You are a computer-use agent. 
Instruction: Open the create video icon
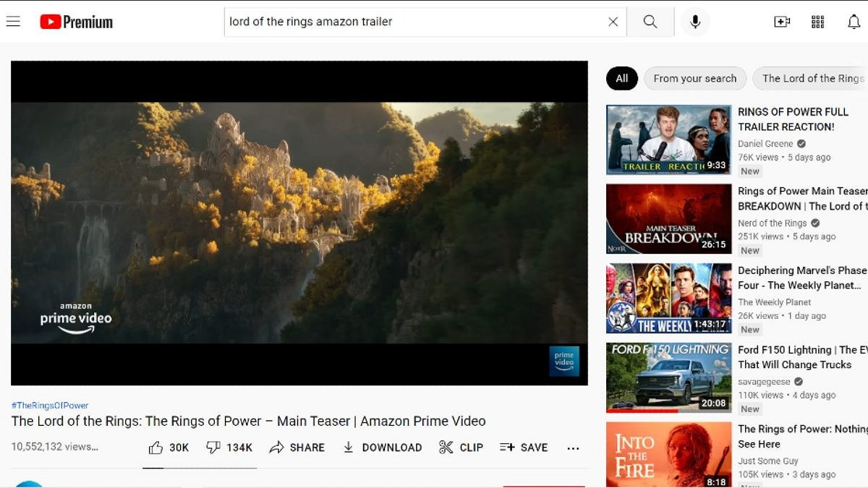tap(782, 22)
